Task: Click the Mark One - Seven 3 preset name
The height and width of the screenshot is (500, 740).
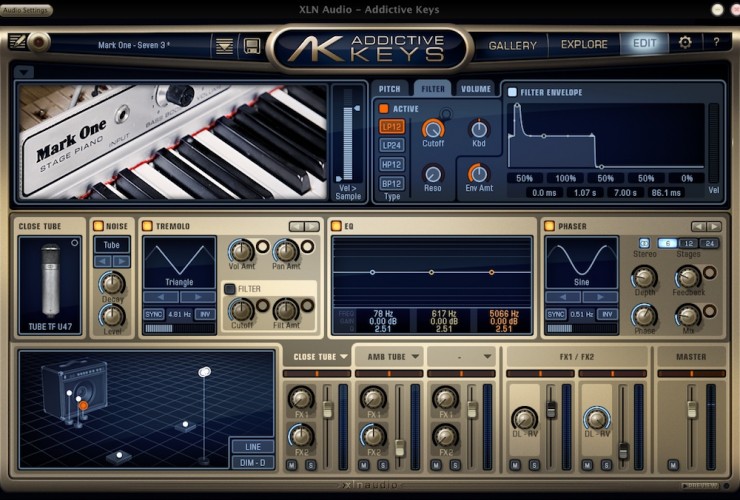Action: pyautogui.click(x=134, y=45)
